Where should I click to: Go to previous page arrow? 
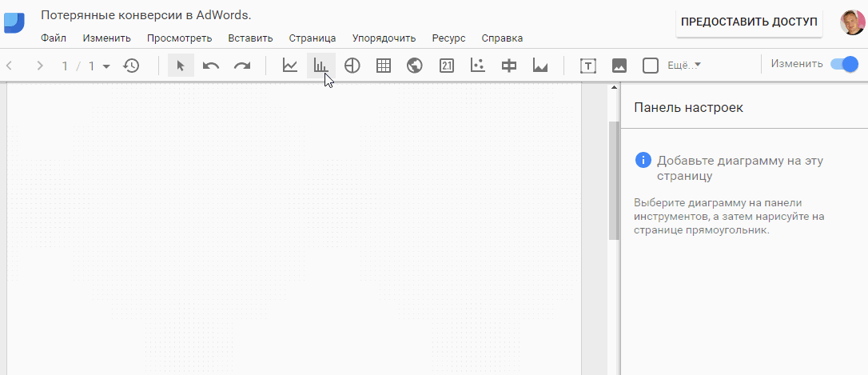(9, 66)
